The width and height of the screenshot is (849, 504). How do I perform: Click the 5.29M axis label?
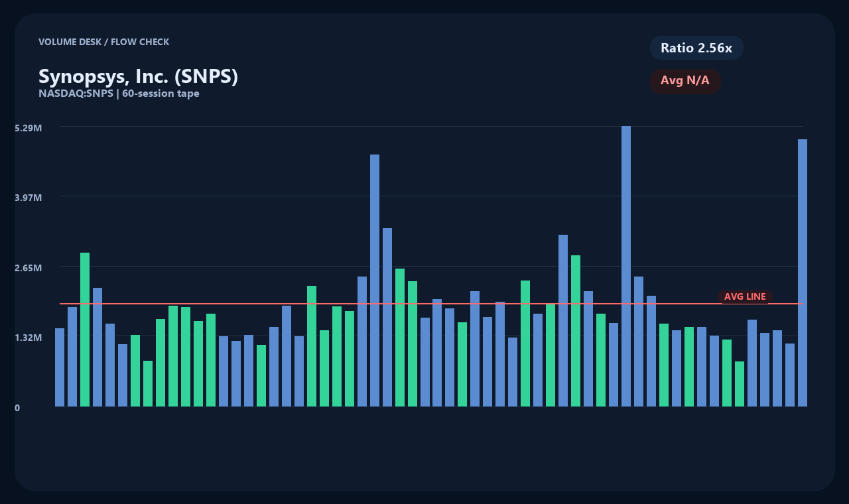29,127
